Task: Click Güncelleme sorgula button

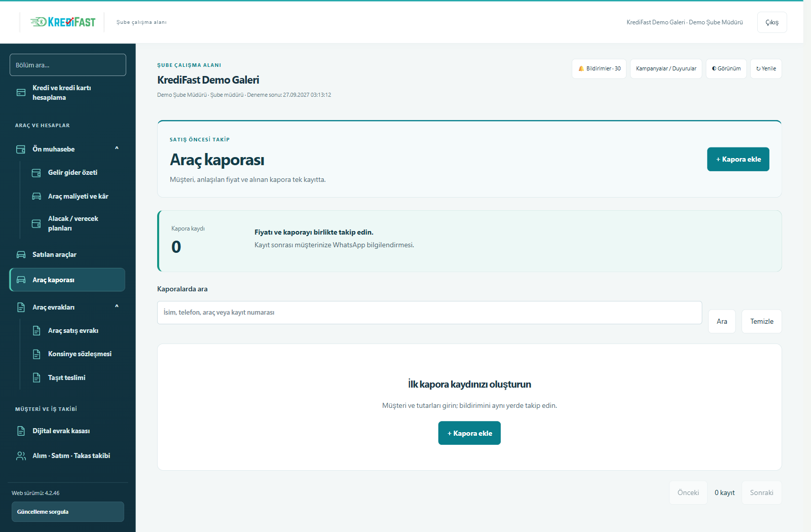Action: (68, 512)
